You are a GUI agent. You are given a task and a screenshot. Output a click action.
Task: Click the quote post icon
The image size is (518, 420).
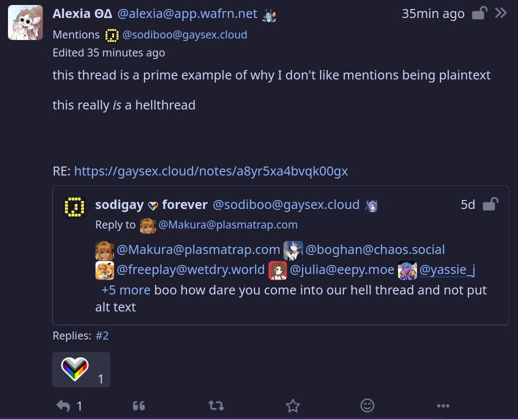click(x=139, y=405)
